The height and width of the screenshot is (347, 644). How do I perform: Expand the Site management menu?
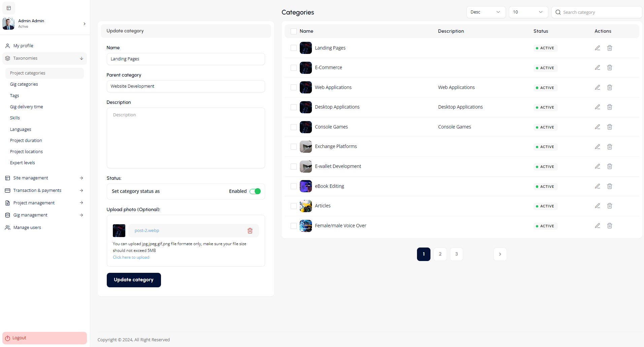click(44, 178)
